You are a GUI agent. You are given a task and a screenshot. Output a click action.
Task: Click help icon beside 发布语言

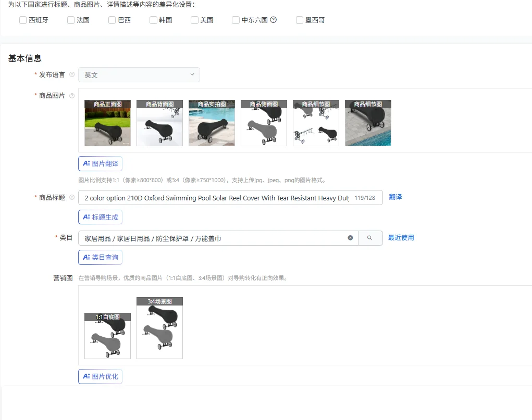72,74
